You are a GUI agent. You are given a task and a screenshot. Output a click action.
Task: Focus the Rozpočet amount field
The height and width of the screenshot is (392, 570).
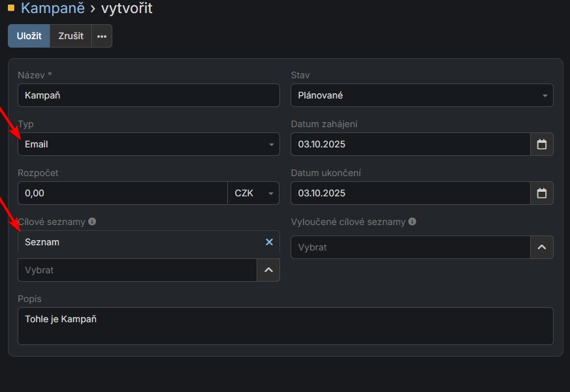[x=122, y=193]
